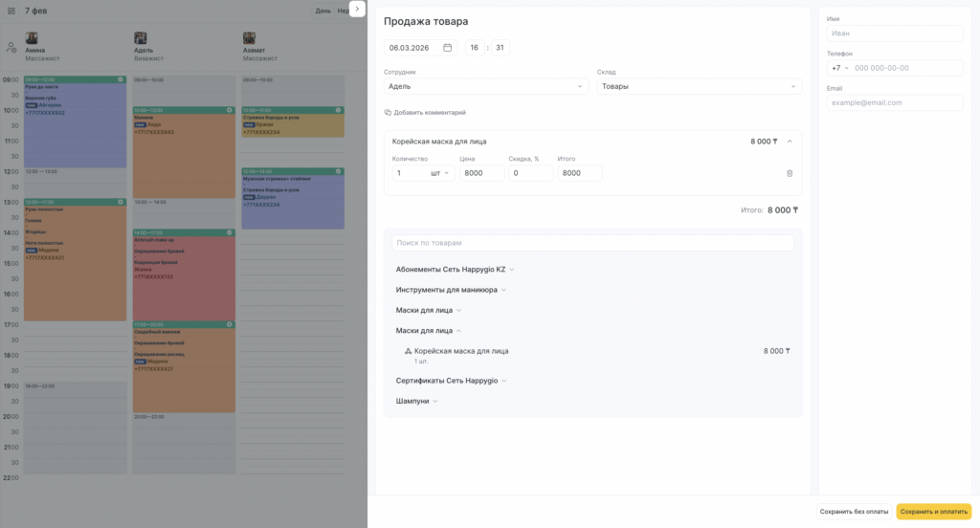
Task: Click the Поиск по товарам search field
Action: (x=592, y=243)
